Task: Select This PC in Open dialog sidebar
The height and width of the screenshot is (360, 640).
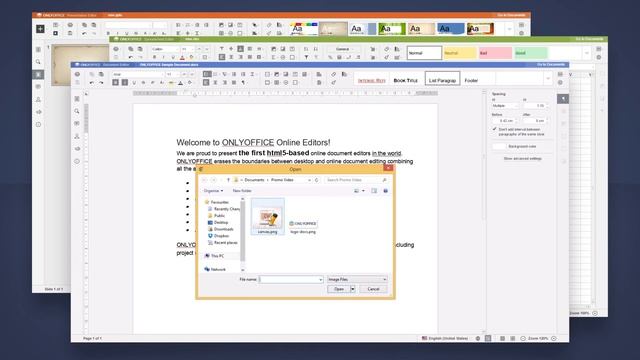Action: tap(217, 256)
